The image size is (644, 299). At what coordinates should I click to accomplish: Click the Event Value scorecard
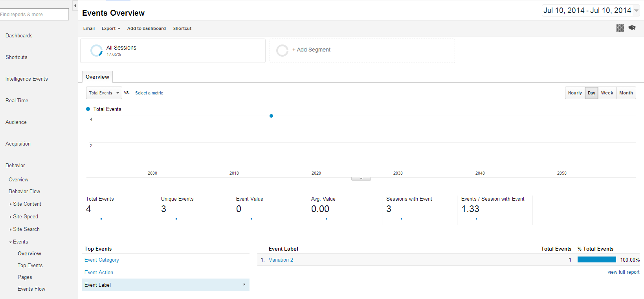pos(270,209)
